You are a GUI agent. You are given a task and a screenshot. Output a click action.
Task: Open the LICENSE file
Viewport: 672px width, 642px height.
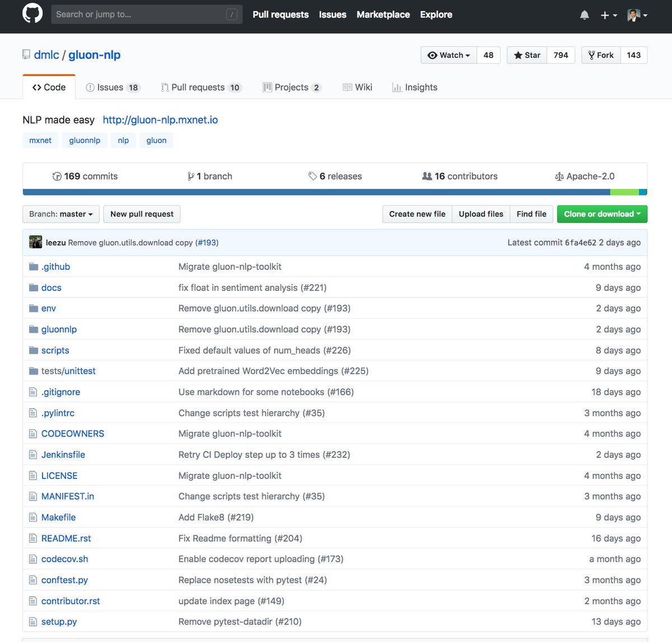pyautogui.click(x=59, y=476)
